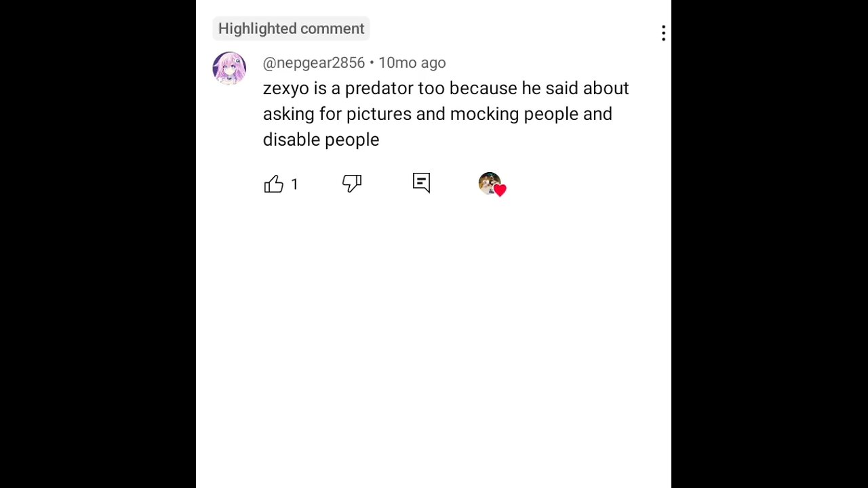
Task: Visit the @nepgear2856 channel link
Action: coord(313,63)
